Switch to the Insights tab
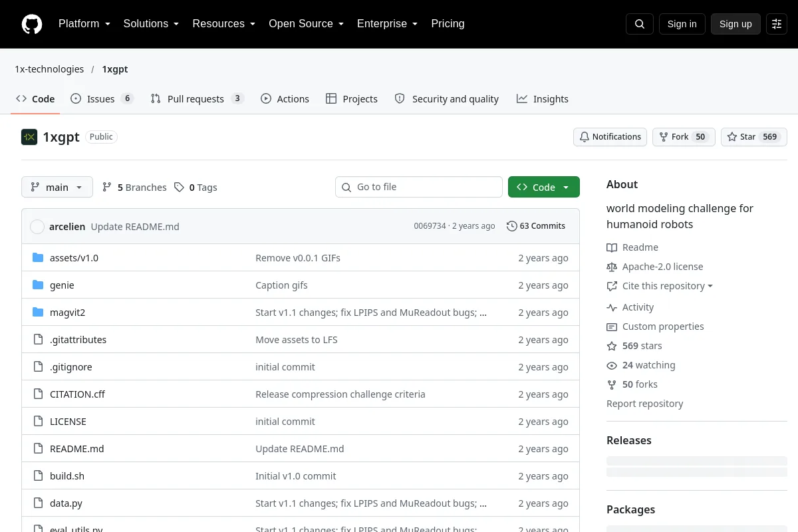This screenshot has width=798, height=532. [543, 98]
